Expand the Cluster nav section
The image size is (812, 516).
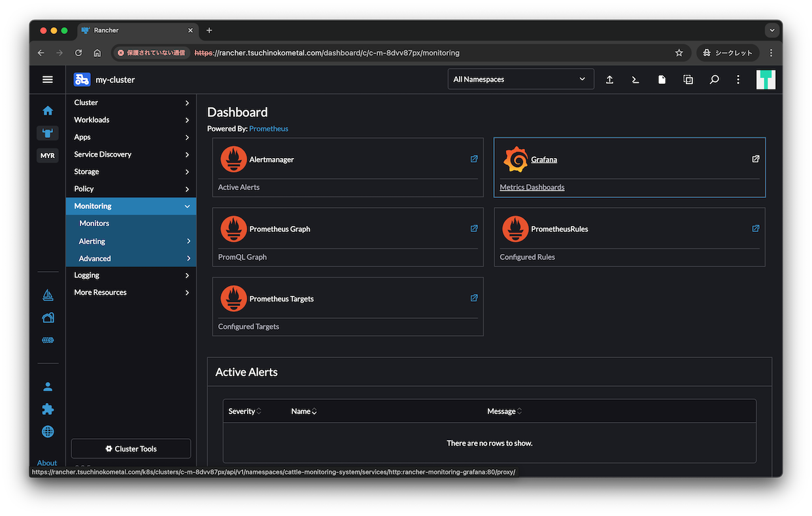pos(131,103)
